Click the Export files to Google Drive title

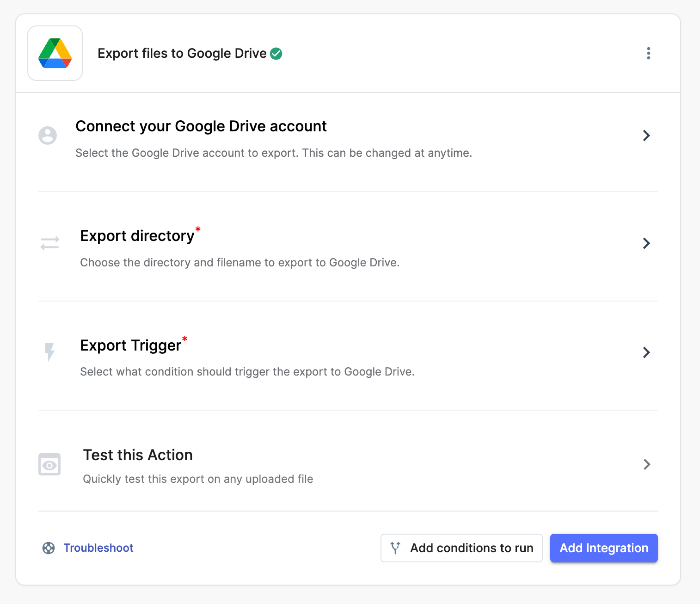pos(182,54)
